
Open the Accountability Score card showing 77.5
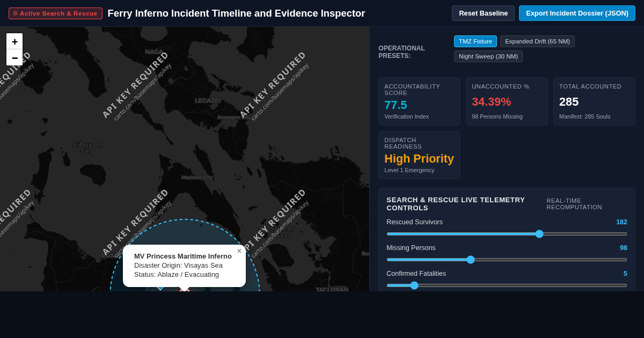click(x=419, y=101)
